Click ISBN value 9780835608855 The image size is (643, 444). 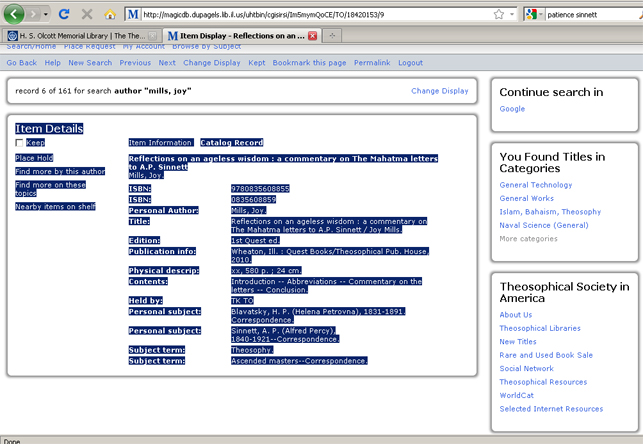click(260, 189)
